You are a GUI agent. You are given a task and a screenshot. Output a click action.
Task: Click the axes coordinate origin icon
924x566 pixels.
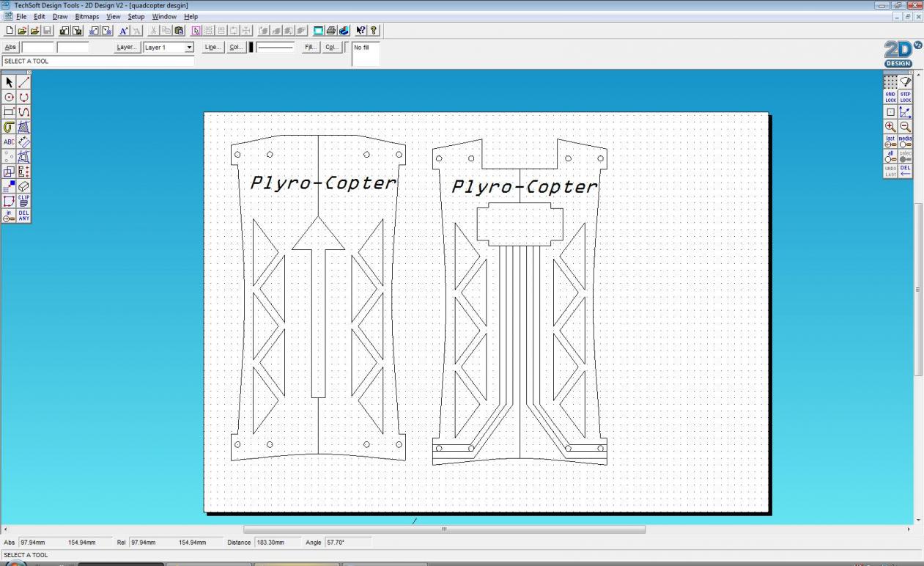click(x=905, y=111)
